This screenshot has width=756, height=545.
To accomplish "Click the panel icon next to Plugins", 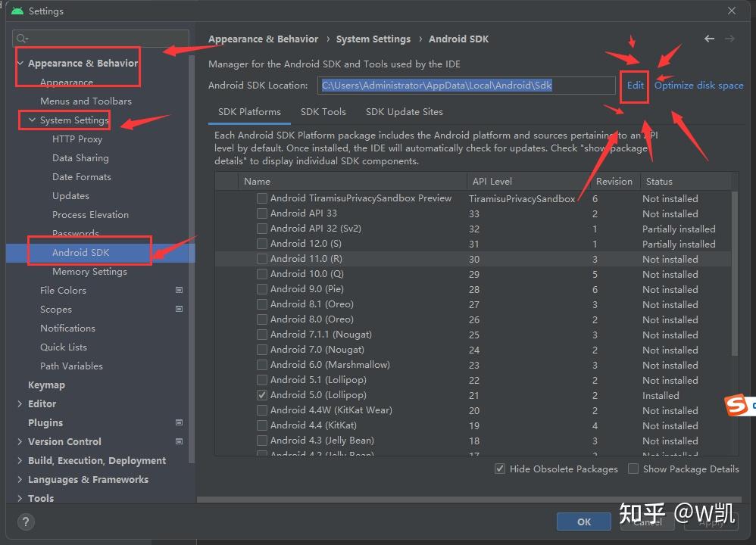I will [179, 422].
